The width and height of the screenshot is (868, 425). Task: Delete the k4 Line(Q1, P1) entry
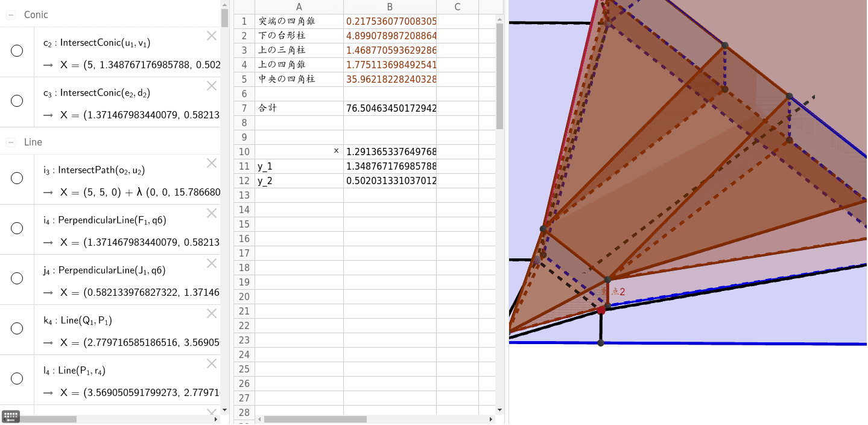[x=212, y=313]
